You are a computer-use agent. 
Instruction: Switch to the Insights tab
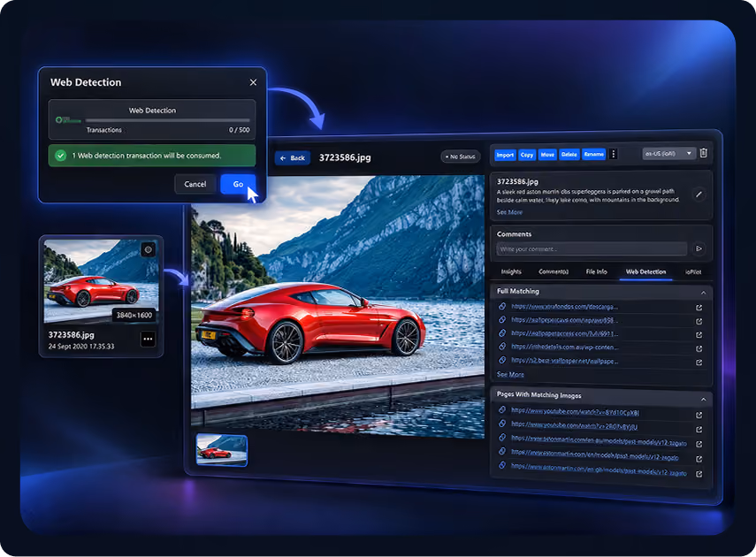point(511,271)
